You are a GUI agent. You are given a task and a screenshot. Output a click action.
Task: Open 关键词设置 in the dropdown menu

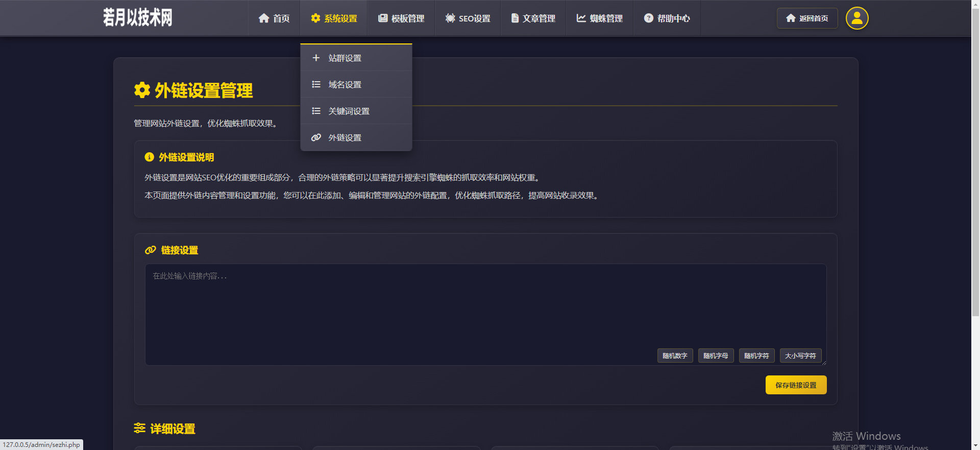tap(349, 111)
